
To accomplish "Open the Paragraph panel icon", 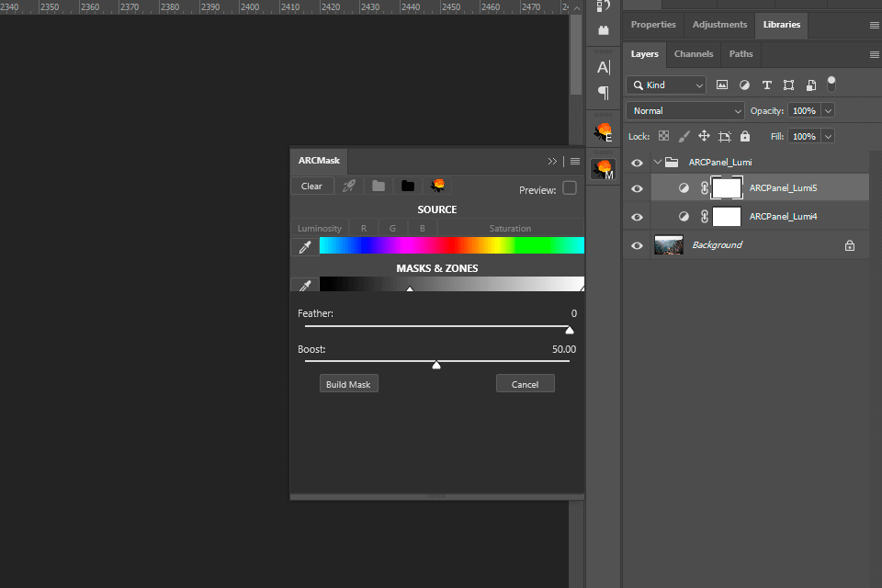I will point(603,92).
